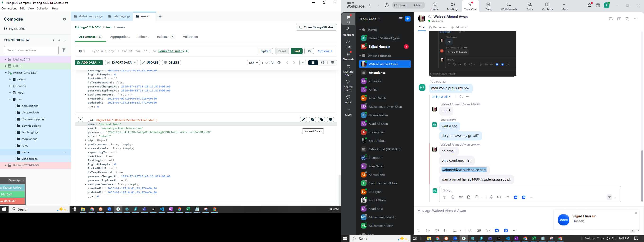
Task: Click the Windows Start button on right taskbar
Action: [345, 238]
